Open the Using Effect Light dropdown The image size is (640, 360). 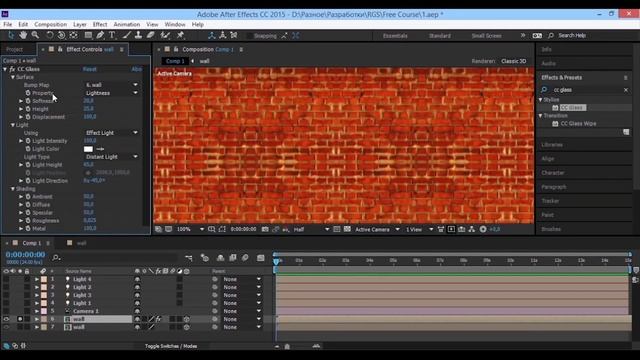pyautogui.click(x=111, y=133)
